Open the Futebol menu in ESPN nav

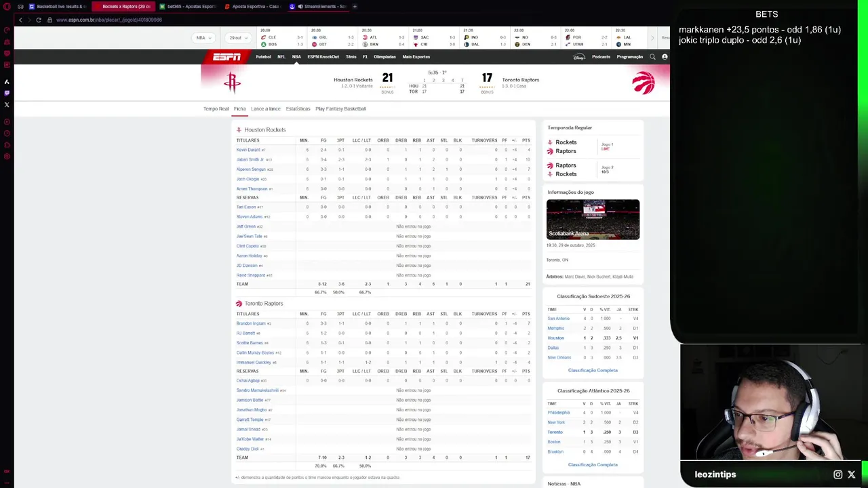click(x=264, y=57)
